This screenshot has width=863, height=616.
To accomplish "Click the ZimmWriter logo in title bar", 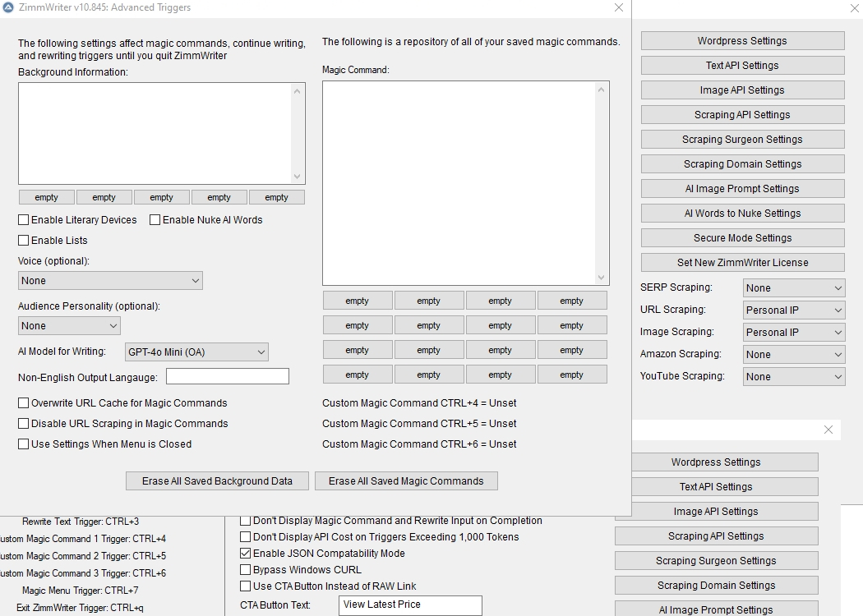I will coord(9,7).
